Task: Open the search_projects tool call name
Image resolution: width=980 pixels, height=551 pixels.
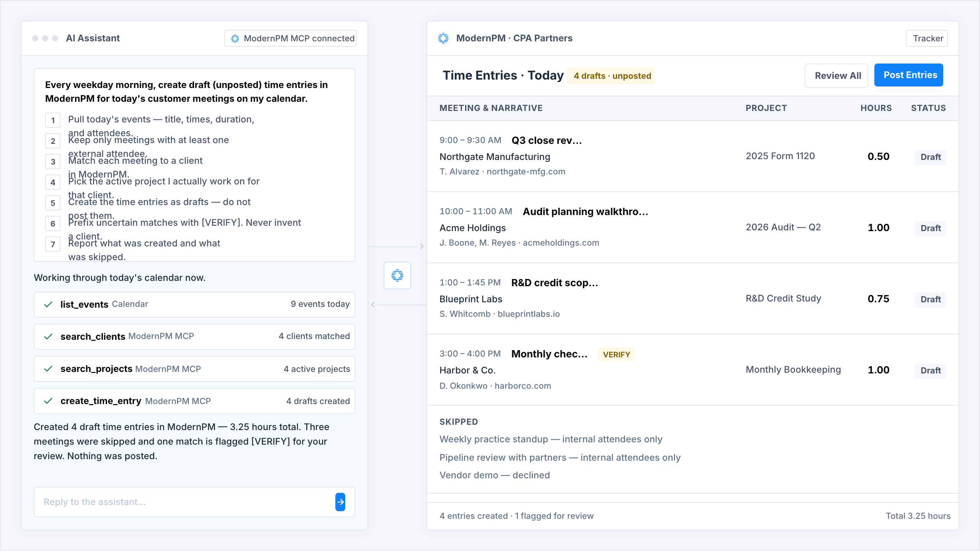Action: pyautogui.click(x=96, y=369)
